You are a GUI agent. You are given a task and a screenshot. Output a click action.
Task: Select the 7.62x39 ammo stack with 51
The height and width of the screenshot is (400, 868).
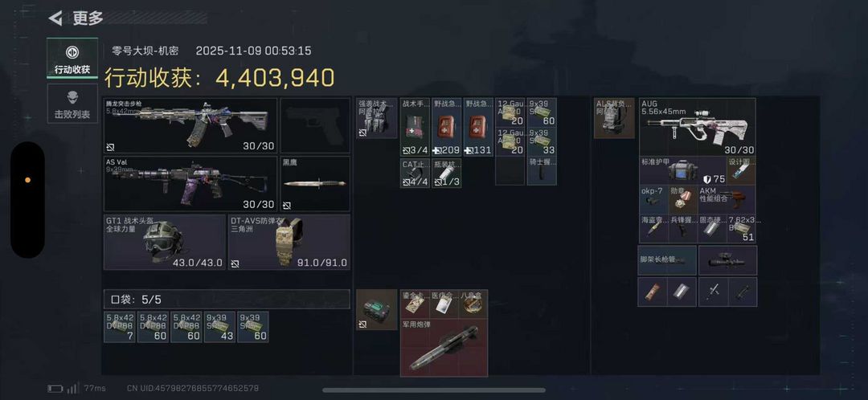click(x=742, y=228)
